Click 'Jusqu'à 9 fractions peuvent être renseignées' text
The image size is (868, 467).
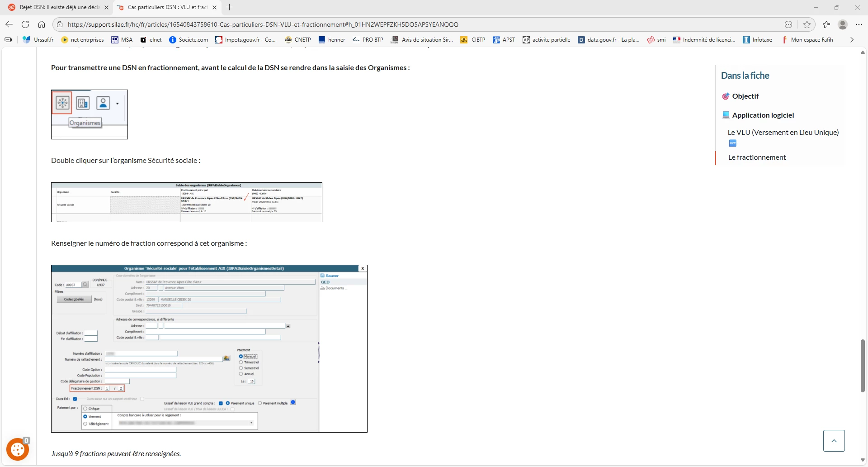pos(116,454)
